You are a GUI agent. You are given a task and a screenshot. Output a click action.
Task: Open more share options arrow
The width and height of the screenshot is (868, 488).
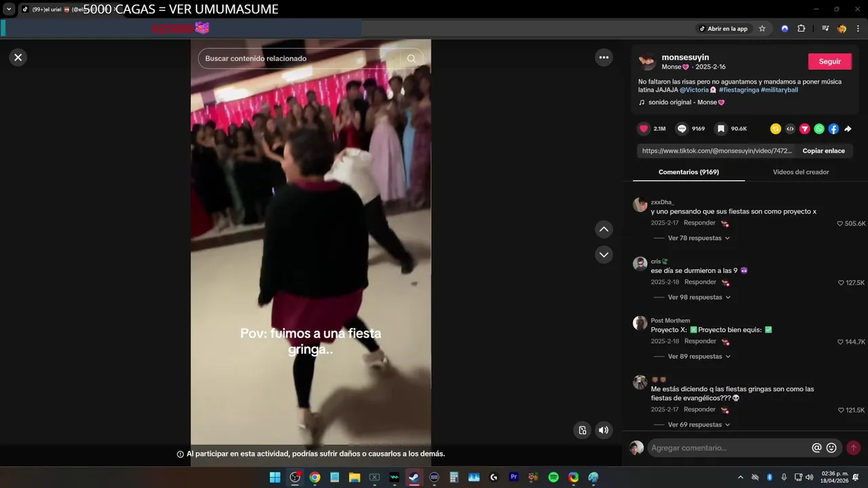coord(848,129)
